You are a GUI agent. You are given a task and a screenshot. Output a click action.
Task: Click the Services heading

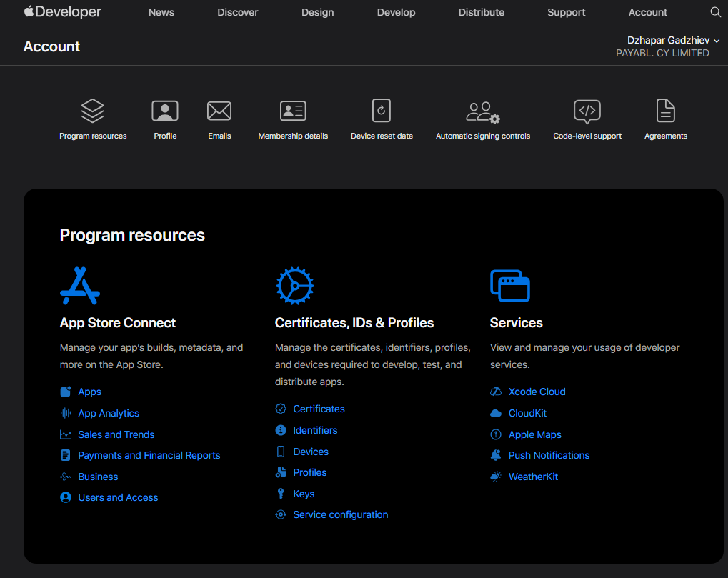[x=517, y=323]
